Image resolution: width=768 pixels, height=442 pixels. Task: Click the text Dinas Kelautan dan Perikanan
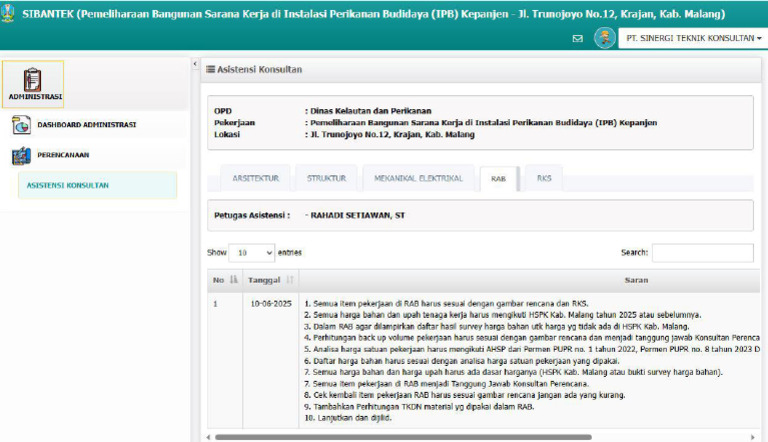371,111
